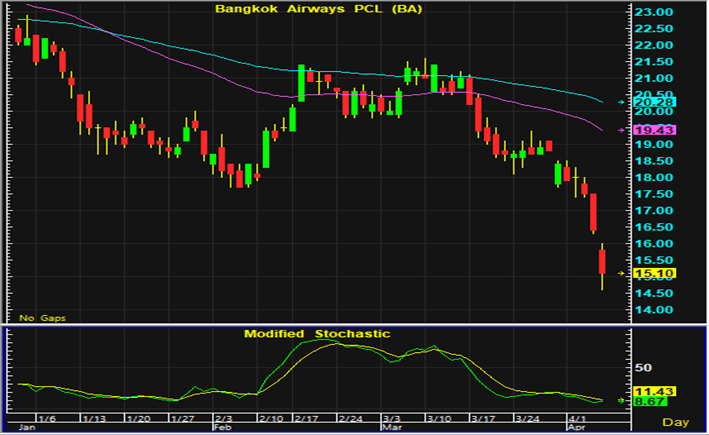
Task: Click the 50 level on stochastic axis
Action: pyautogui.click(x=645, y=368)
